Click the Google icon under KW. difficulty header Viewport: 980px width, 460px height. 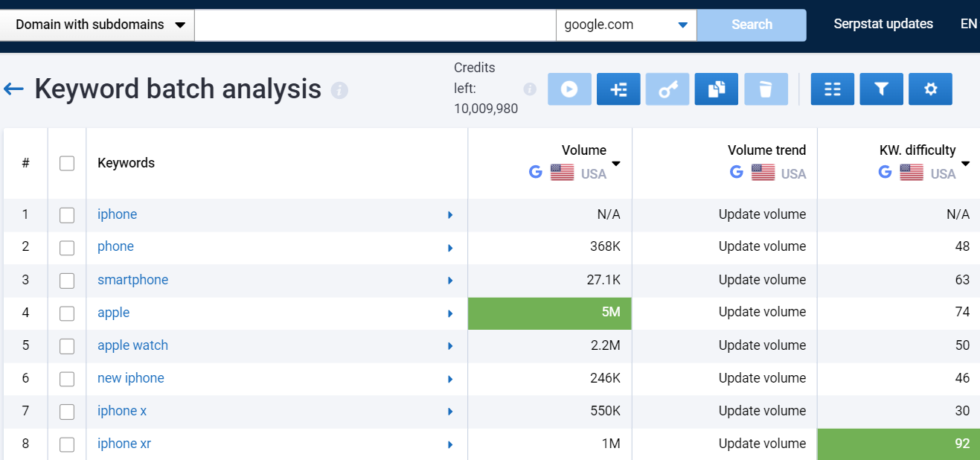[x=885, y=173]
